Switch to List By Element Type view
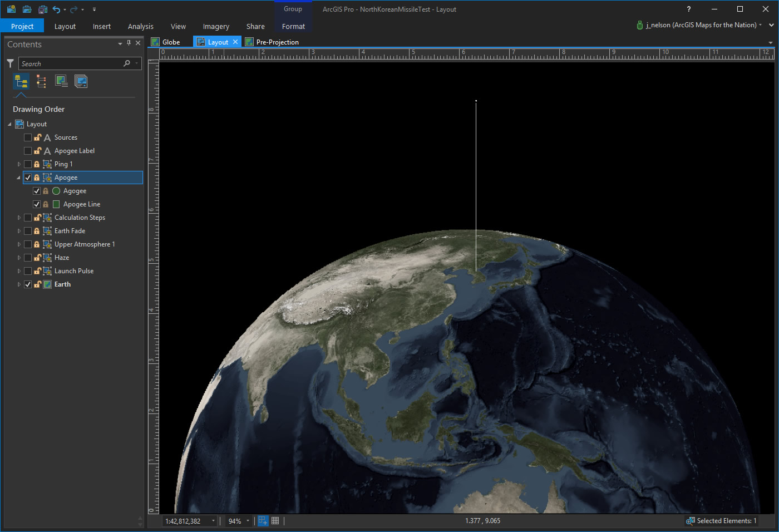 tap(41, 82)
